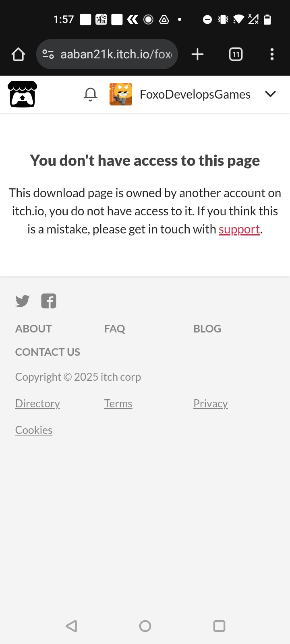Screen dimensions: 290x644
Task: Open a new browser tab
Action: click(x=197, y=54)
